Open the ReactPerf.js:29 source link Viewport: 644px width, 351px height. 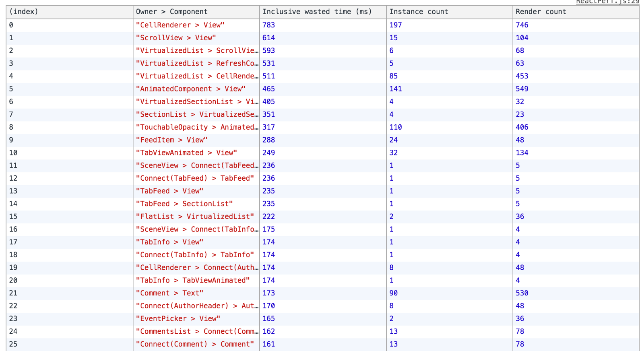(x=607, y=2)
